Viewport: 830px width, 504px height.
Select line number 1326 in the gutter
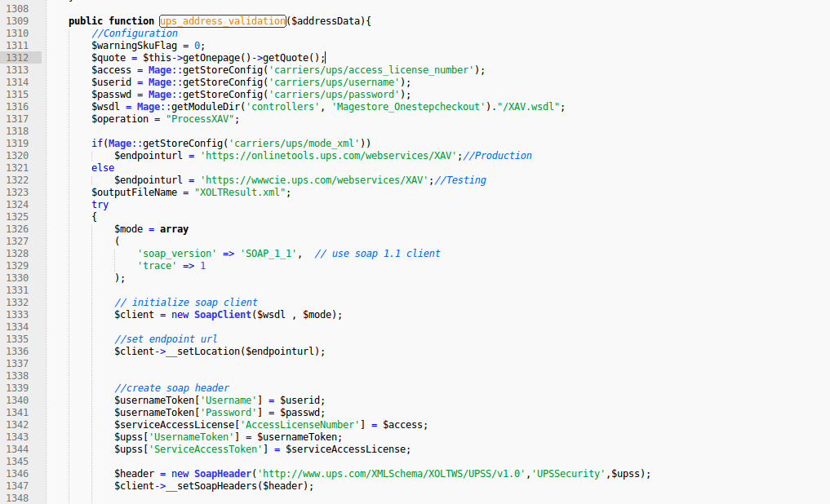tap(17, 229)
